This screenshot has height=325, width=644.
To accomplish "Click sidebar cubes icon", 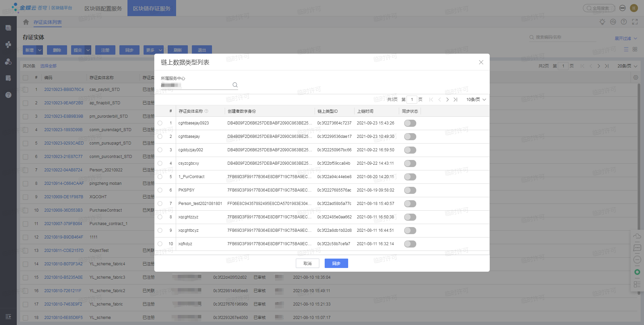I will [8, 62].
